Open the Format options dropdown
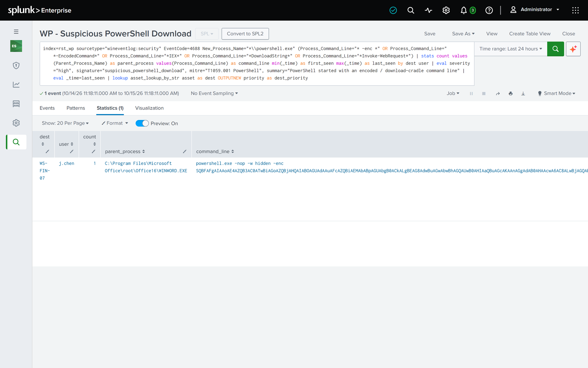Viewport: 588px width, 368px height. pos(115,123)
